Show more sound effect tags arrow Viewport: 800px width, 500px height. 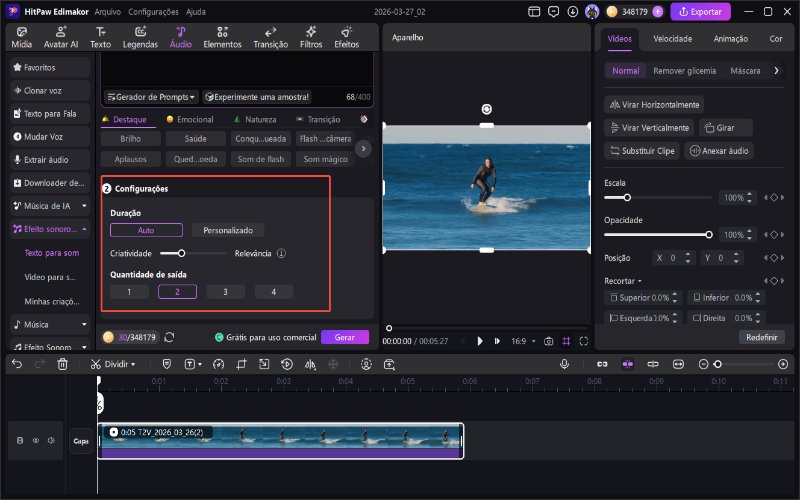[x=363, y=148]
